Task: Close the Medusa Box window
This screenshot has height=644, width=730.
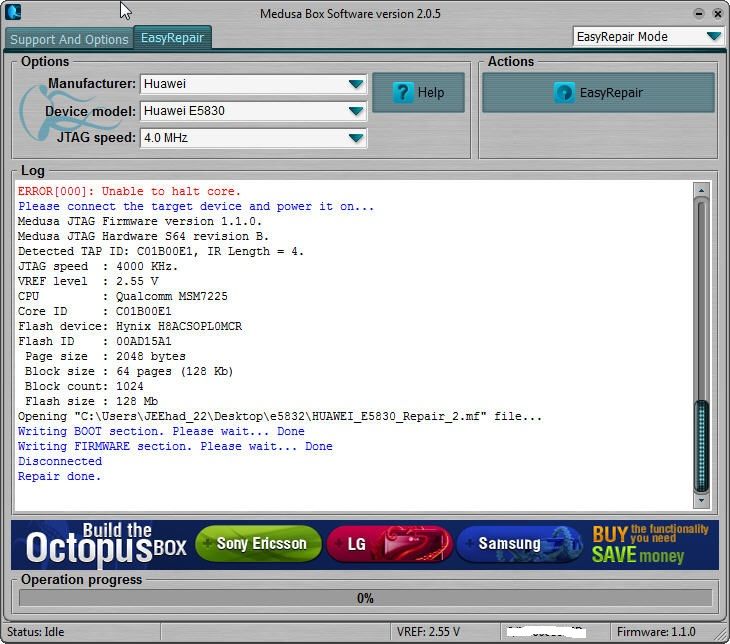Action: click(717, 14)
